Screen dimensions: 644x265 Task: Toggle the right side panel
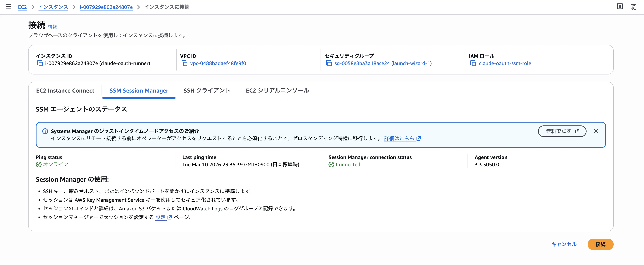click(620, 7)
